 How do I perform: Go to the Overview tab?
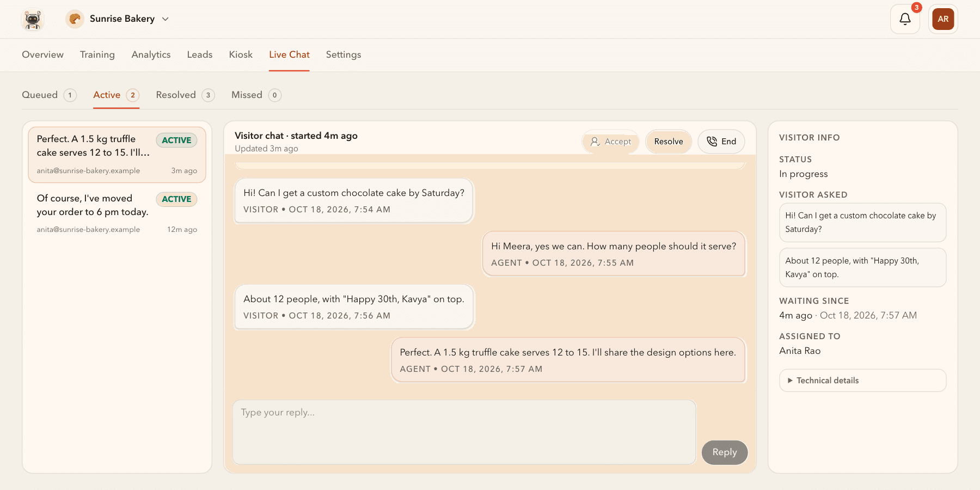[42, 54]
